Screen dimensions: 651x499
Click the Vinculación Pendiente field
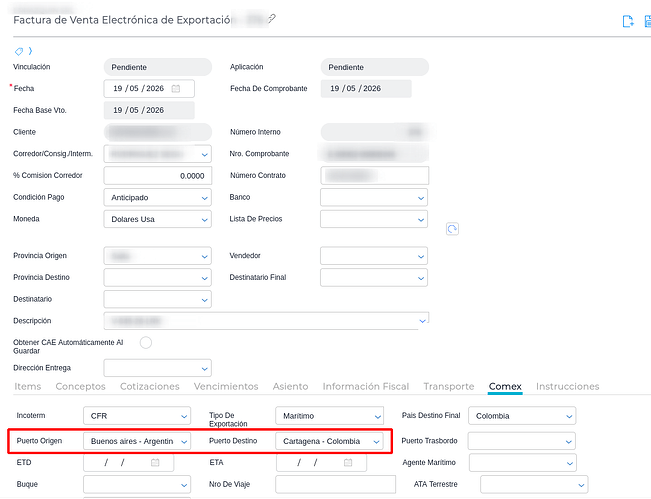pos(157,67)
